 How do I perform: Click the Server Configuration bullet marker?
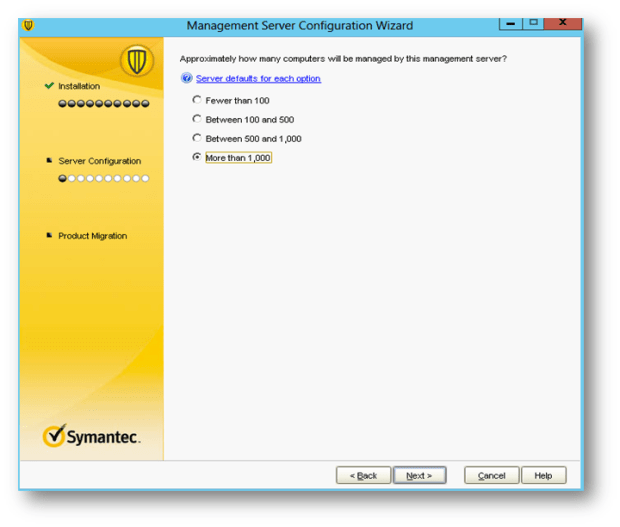(49, 161)
